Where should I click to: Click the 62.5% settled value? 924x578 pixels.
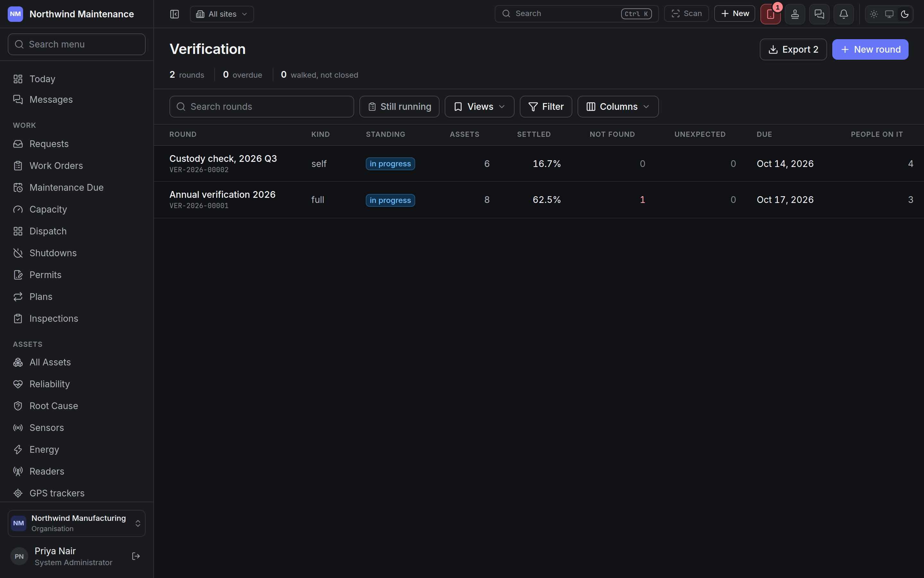click(546, 200)
